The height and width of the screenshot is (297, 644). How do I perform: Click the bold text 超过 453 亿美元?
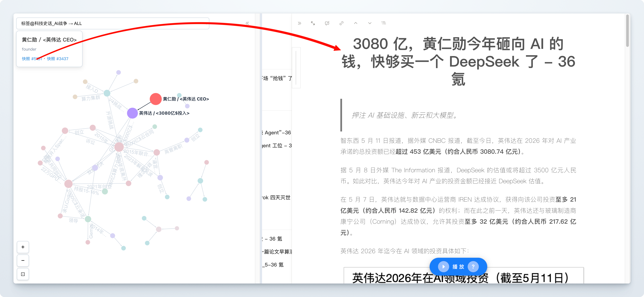pos(418,152)
